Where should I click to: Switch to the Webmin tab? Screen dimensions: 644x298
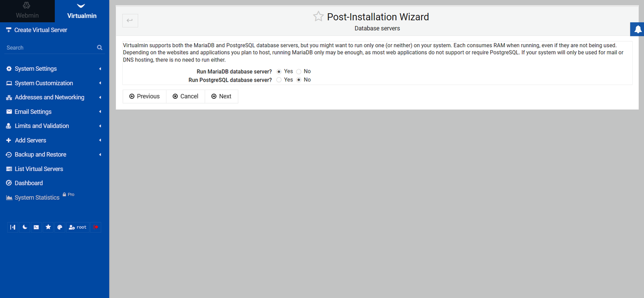(x=27, y=11)
